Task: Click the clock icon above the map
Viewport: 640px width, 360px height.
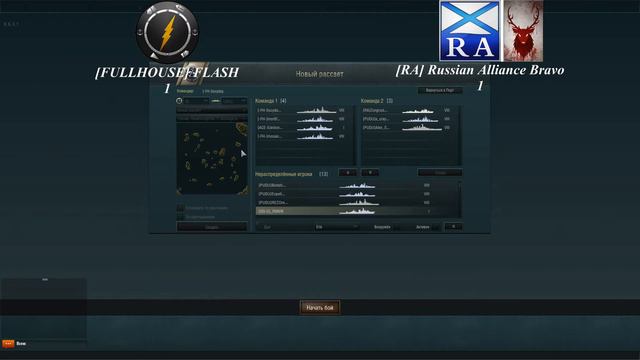Action: 179,101
